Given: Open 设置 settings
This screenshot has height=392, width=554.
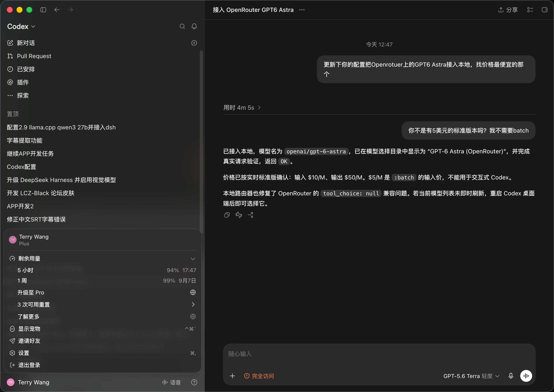Looking at the screenshot, I should click(102, 353).
